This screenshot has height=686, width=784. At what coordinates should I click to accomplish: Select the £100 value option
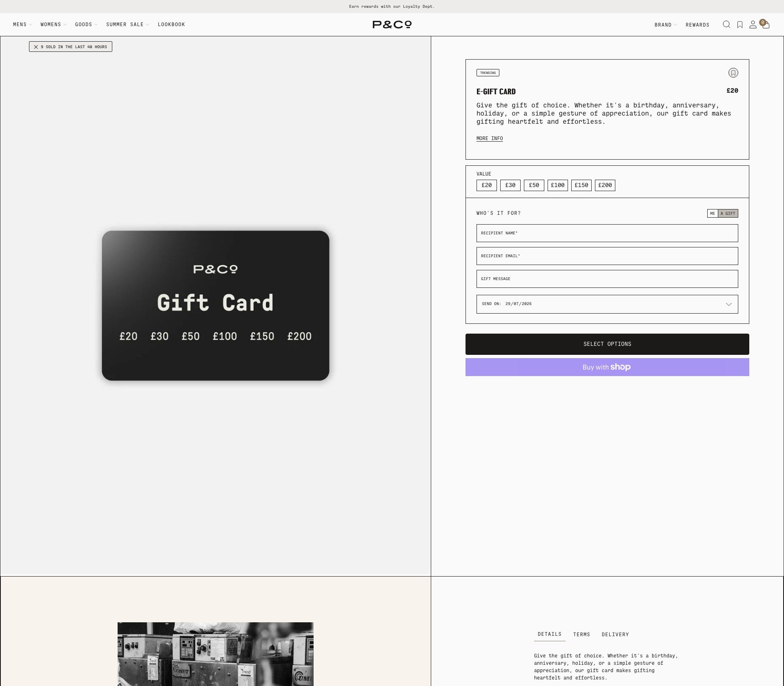558,185
